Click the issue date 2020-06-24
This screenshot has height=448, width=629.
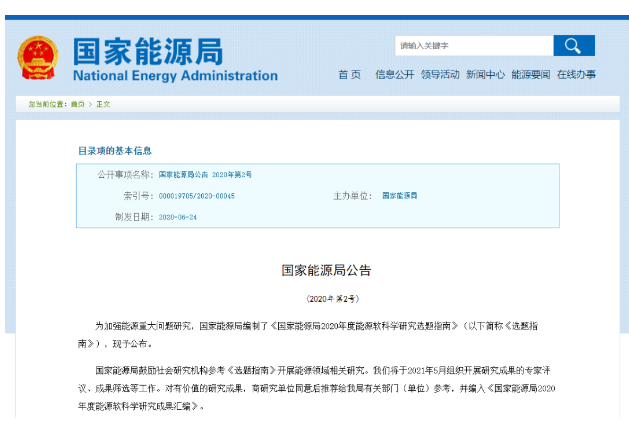[x=178, y=216]
